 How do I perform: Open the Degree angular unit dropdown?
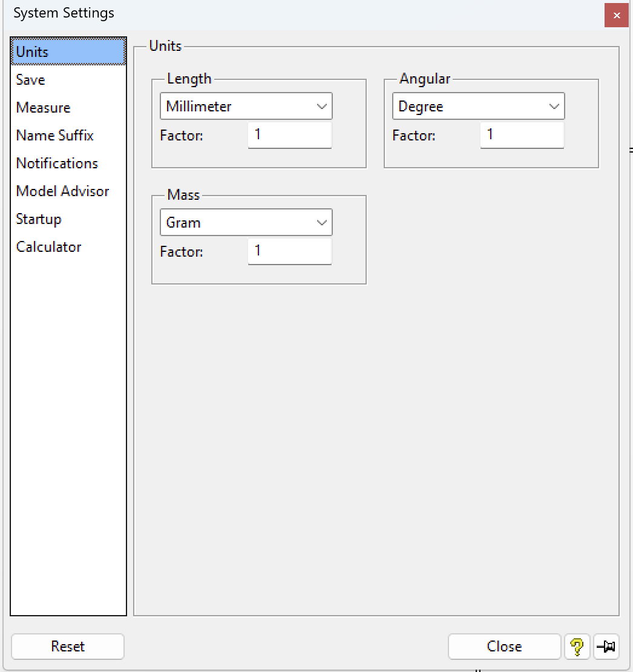(x=478, y=106)
